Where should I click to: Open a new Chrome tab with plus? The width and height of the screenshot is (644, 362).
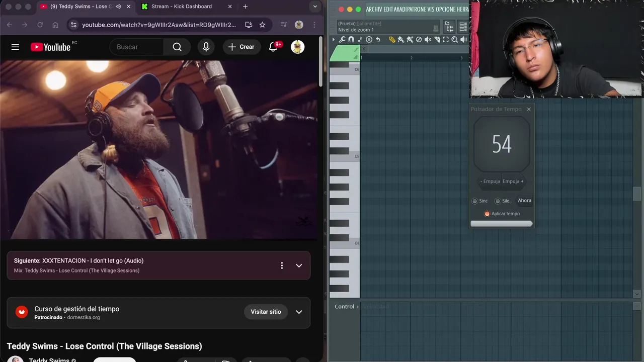pyautogui.click(x=245, y=7)
